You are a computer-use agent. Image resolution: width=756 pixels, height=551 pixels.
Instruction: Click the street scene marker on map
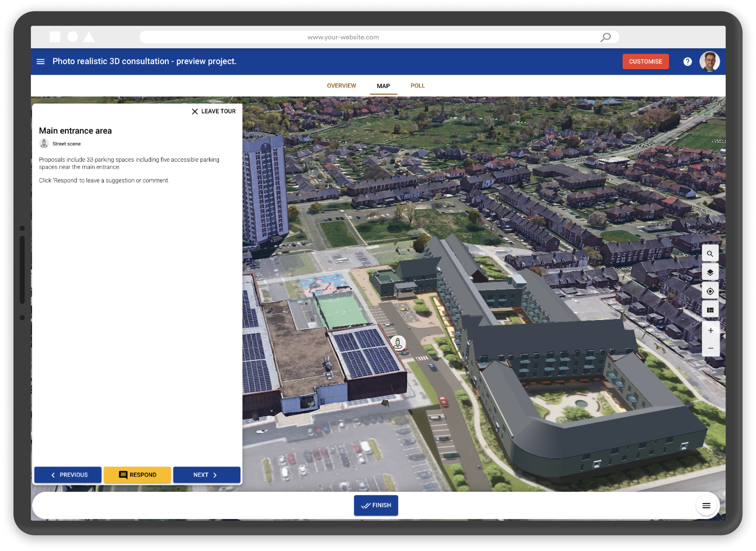point(398,343)
